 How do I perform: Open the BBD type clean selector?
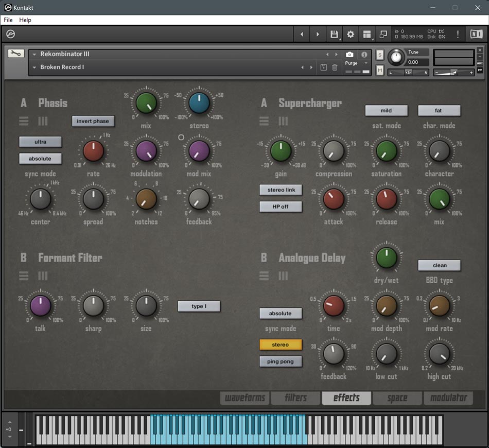tap(439, 265)
